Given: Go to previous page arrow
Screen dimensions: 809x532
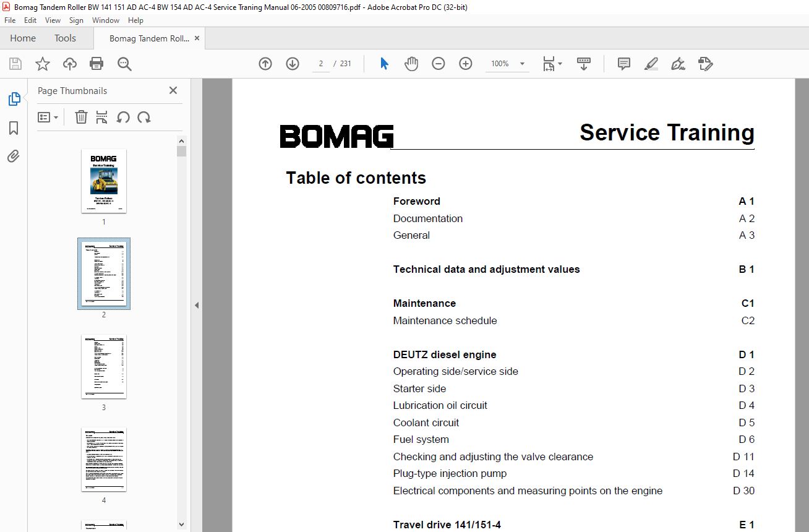Looking at the screenshot, I should point(265,64).
